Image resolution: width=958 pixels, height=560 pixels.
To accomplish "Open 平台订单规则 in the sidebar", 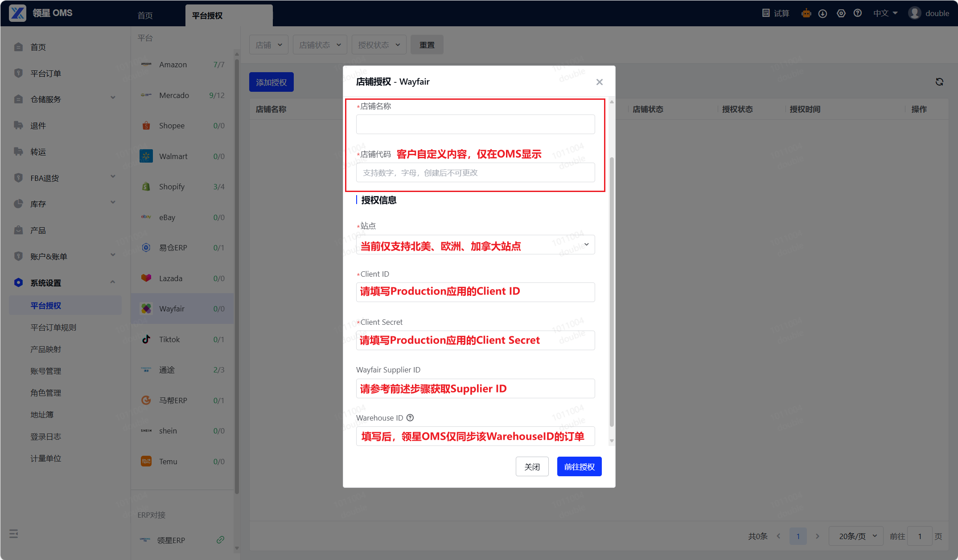I will (53, 327).
